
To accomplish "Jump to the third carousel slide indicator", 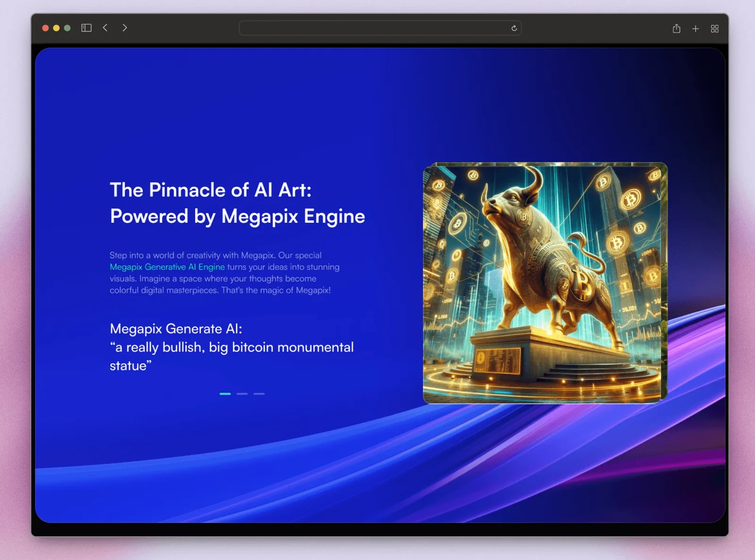I will tap(259, 393).
